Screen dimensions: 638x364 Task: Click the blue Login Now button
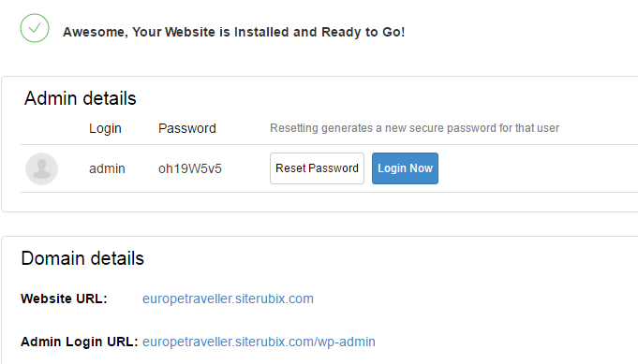(405, 168)
